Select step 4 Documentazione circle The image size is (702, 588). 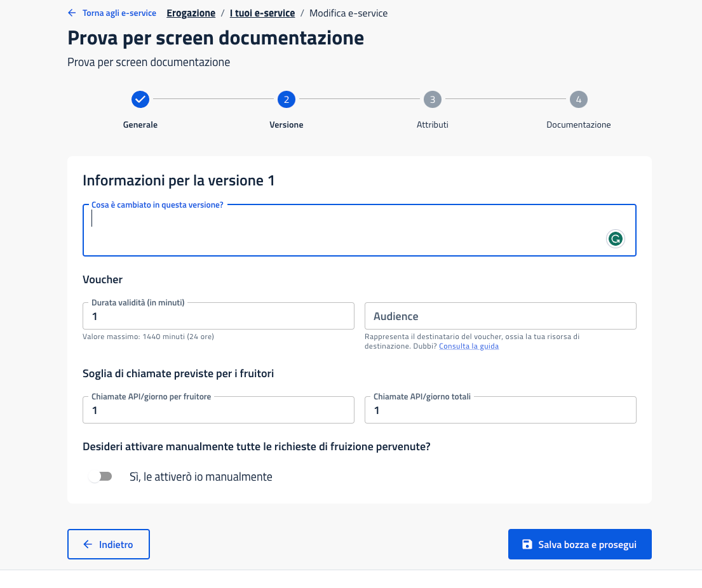[579, 99]
